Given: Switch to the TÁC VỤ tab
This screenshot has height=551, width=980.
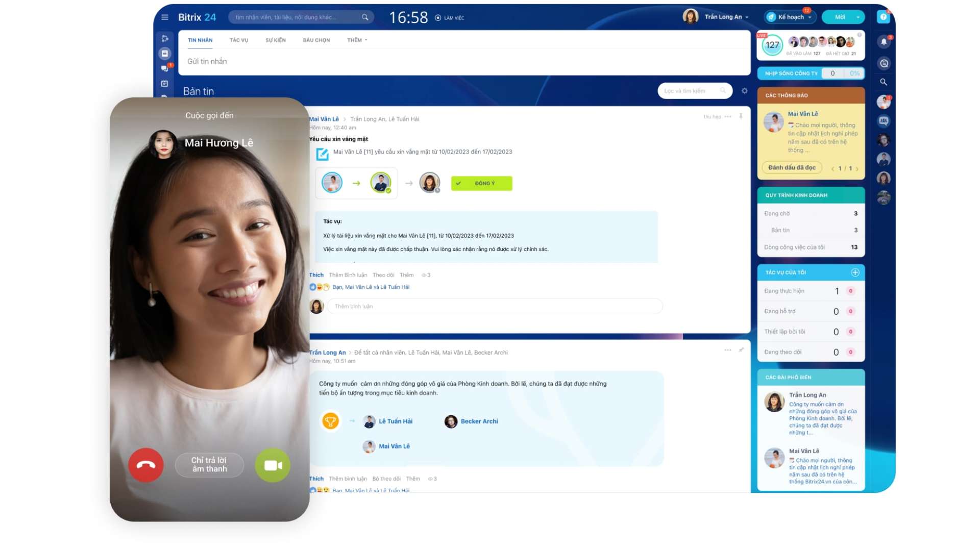Looking at the screenshot, I should (x=239, y=40).
